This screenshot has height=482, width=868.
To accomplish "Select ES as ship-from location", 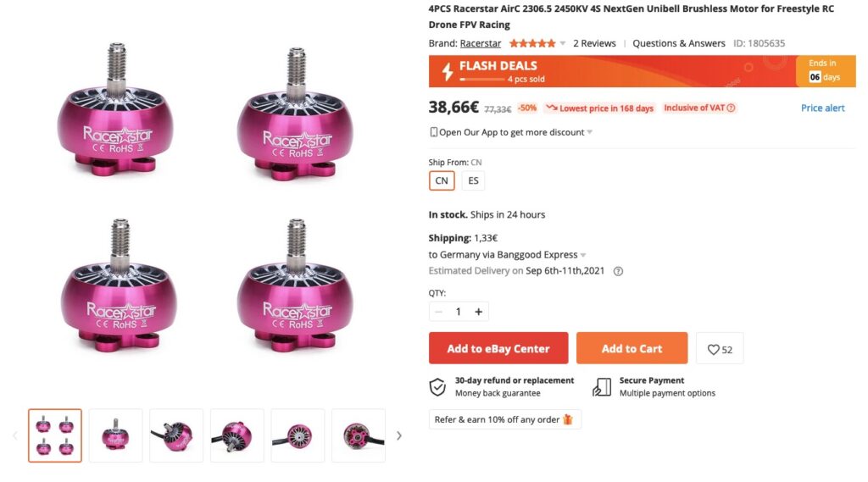I will click(x=473, y=180).
